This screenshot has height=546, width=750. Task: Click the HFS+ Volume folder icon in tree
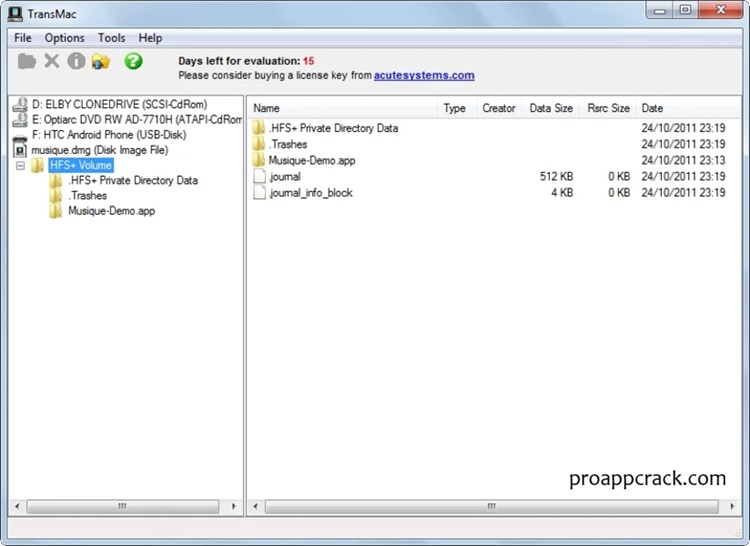(38, 165)
